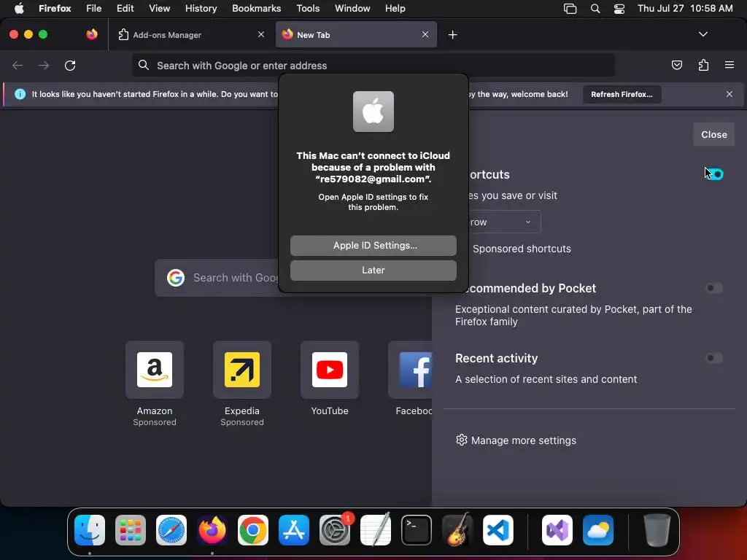Viewport: 747px width, 560px height.
Task: Open the Firefox app menu in menu bar
Action: pyautogui.click(x=55, y=8)
